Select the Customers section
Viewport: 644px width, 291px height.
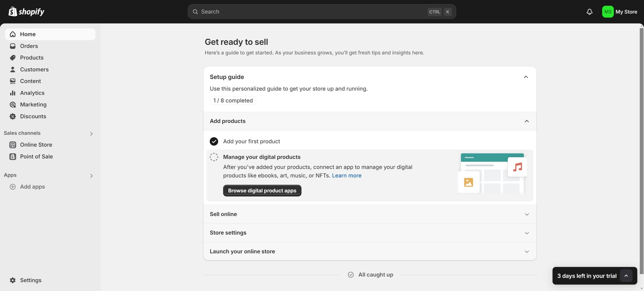pyautogui.click(x=34, y=69)
